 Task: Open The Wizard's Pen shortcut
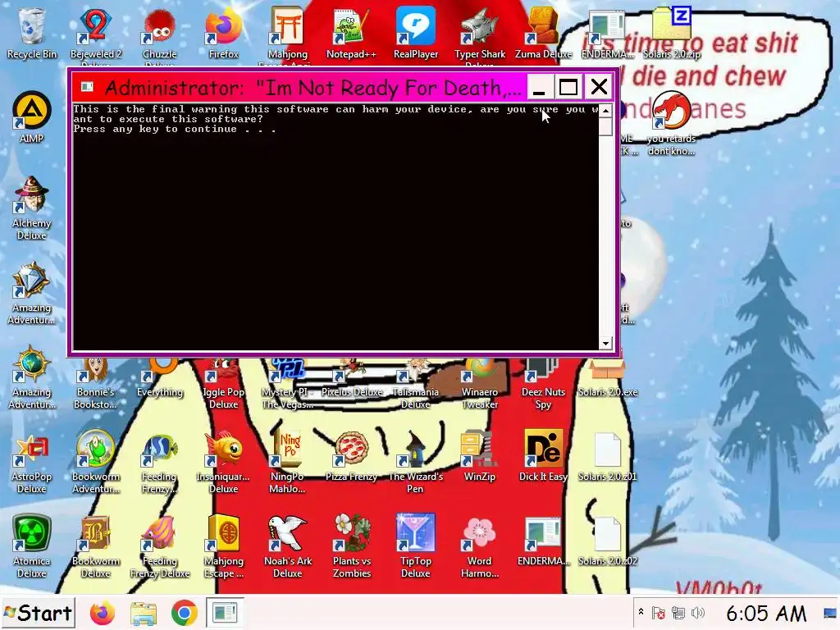point(416,462)
